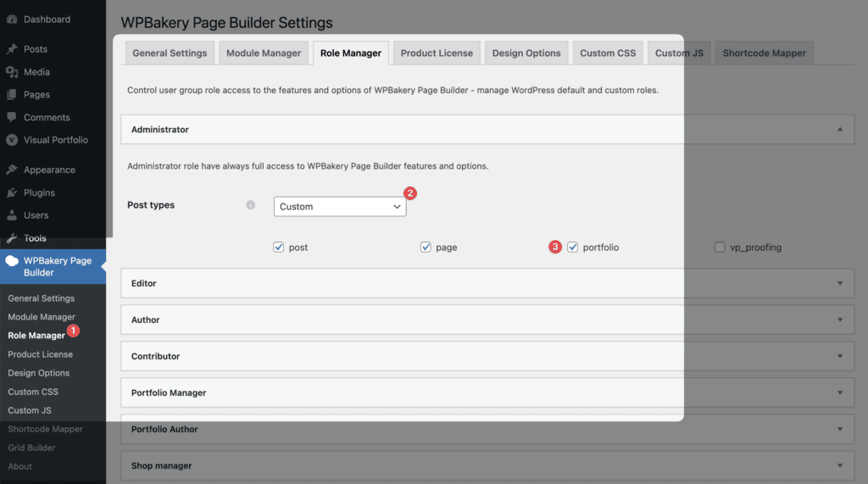The image size is (868, 484).
Task: Click the Posts pin icon
Action: 12,49
